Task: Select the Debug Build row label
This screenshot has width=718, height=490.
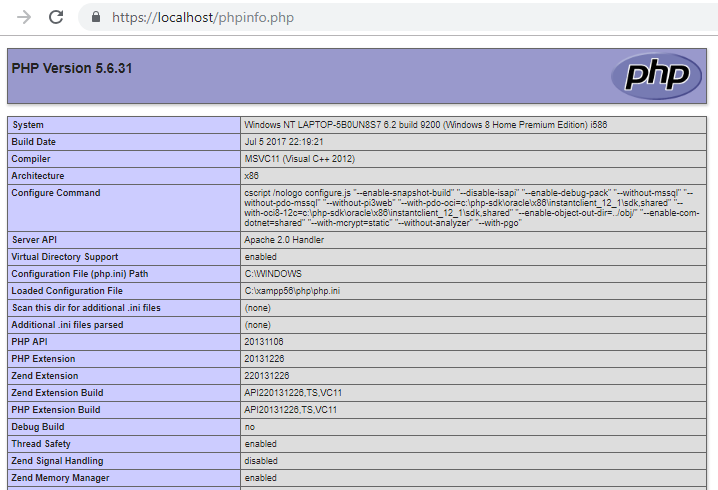Action: coord(37,427)
